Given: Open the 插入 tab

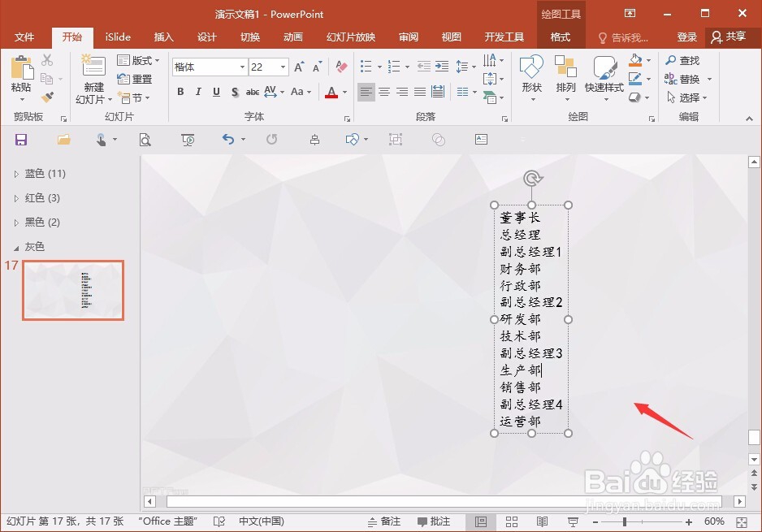Looking at the screenshot, I should [164, 37].
